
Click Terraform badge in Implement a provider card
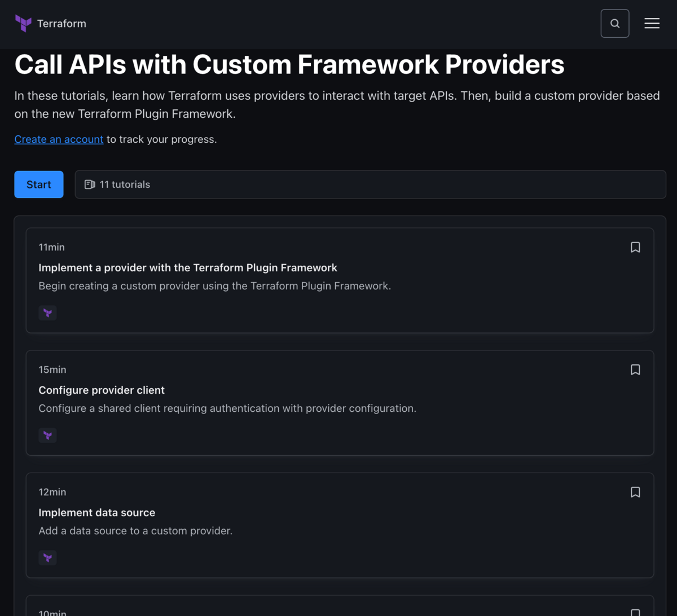(x=47, y=313)
